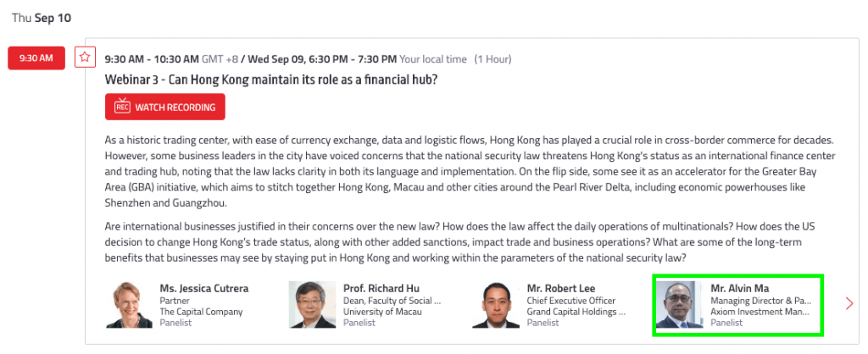The width and height of the screenshot is (868, 354).
Task: Open Prof. Richard Hu's profile photo
Action: click(x=313, y=304)
